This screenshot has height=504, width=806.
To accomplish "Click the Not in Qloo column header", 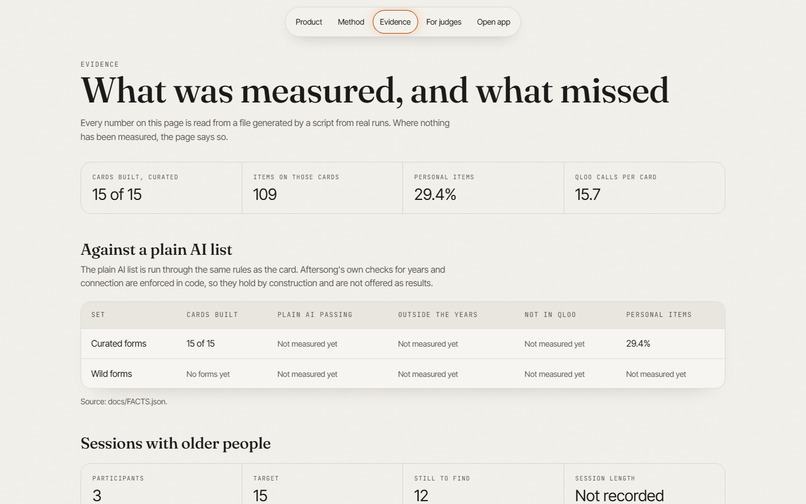I will 550,315.
